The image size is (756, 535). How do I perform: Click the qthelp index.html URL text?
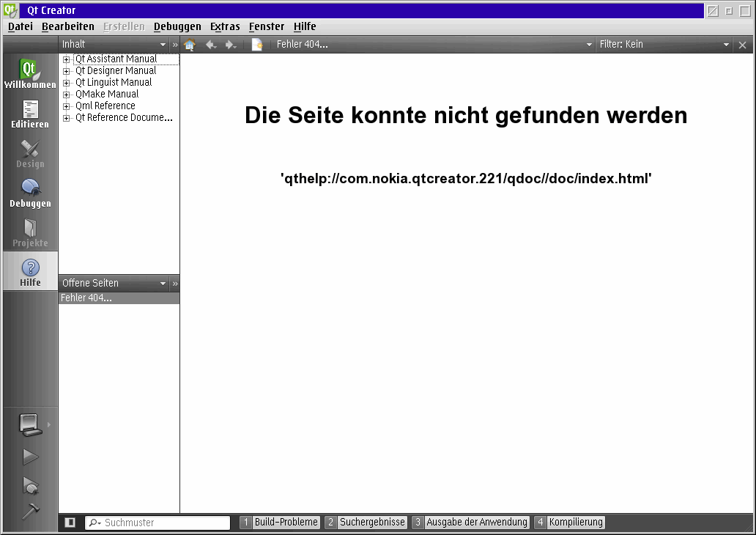coord(466,179)
